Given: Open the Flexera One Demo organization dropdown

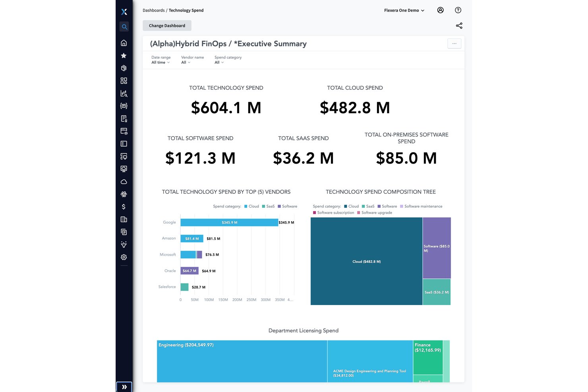Looking at the screenshot, I should [x=404, y=10].
